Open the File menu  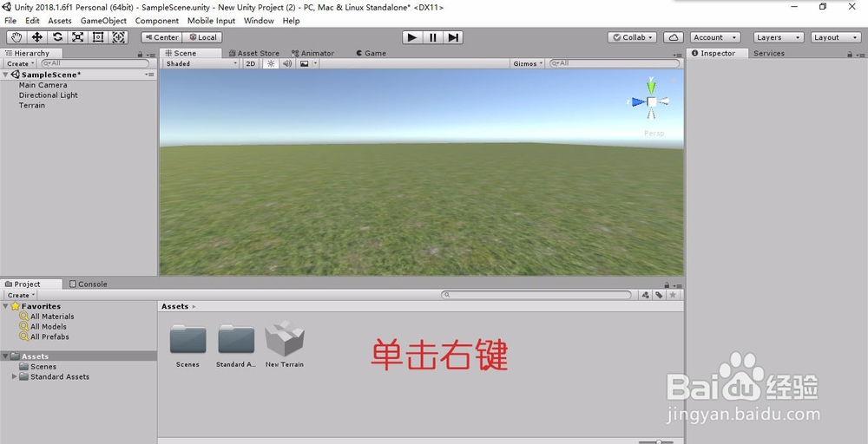[x=10, y=21]
